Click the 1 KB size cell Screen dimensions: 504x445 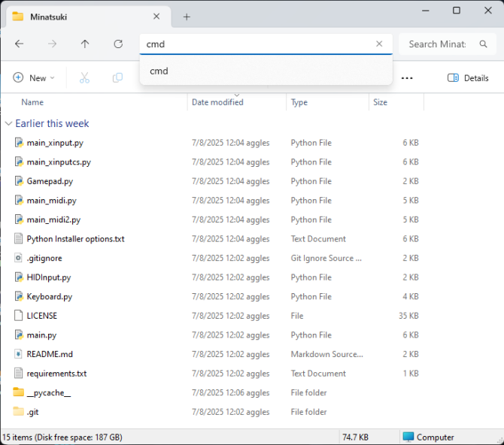411,374
